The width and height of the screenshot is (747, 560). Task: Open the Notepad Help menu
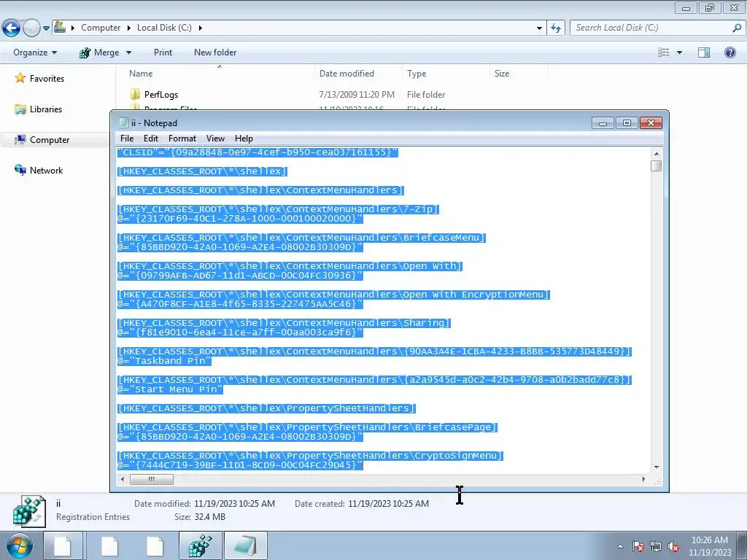(x=244, y=139)
